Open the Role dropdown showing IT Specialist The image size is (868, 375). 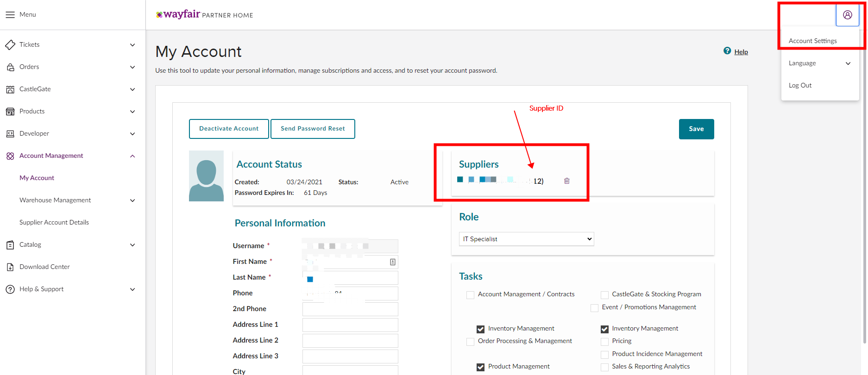(526, 239)
